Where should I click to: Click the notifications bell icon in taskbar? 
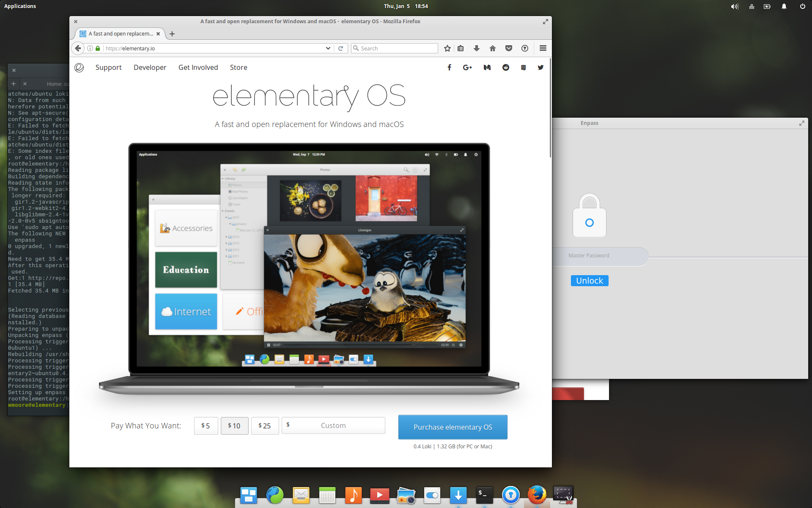click(x=784, y=6)
